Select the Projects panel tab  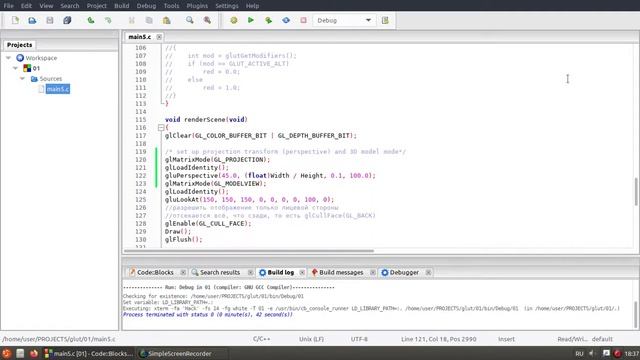tap(19, 45)
